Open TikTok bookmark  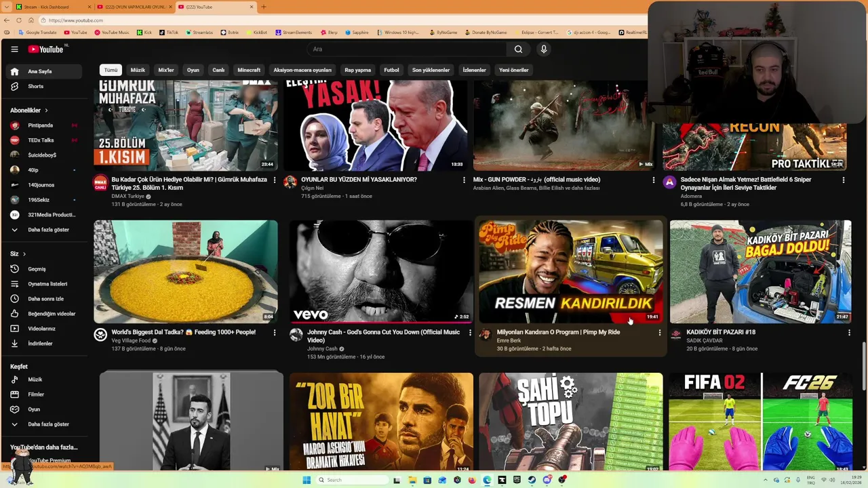(169, 32)
